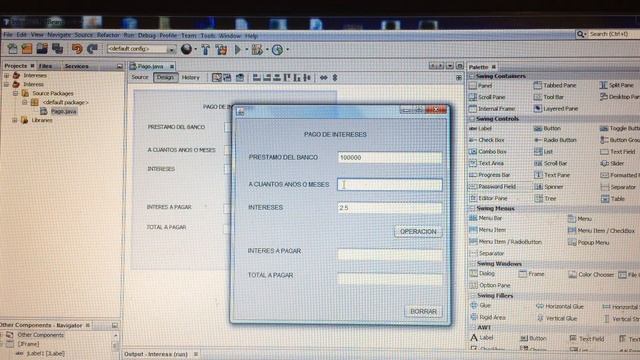Open the Refactor menu
The height and width of the screenshot is (360, 640).
108,35
